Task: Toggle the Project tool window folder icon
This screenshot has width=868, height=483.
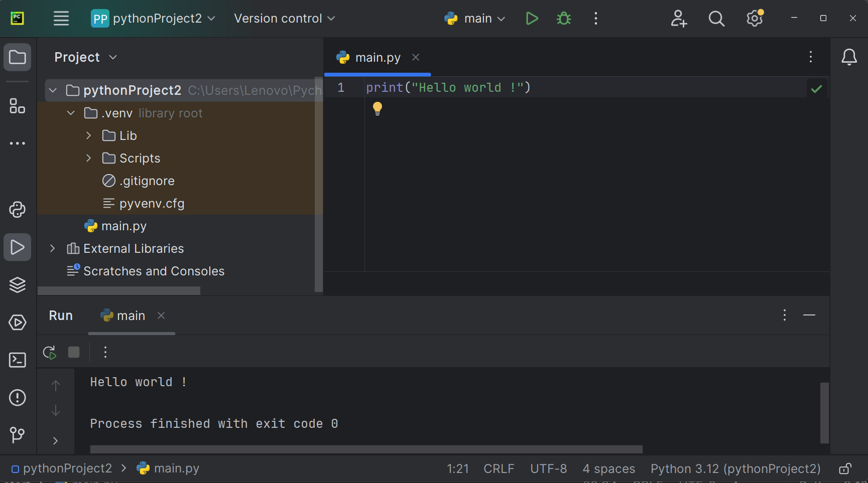Action: [x=17, y=57]
